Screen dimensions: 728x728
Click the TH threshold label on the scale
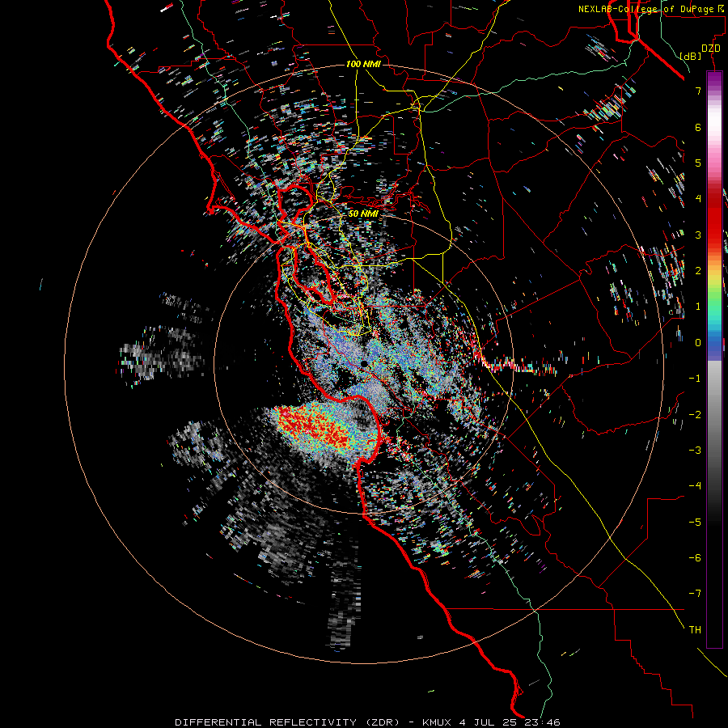click(695, 630)
